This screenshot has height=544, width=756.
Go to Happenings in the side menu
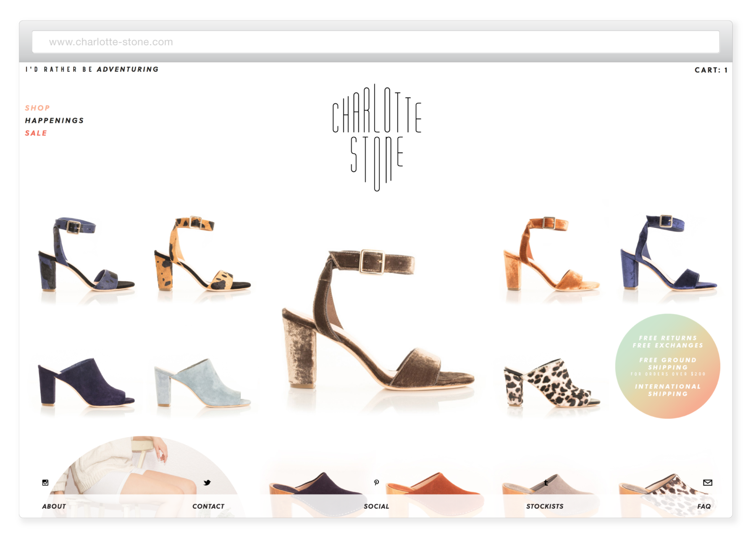[54, 120]
